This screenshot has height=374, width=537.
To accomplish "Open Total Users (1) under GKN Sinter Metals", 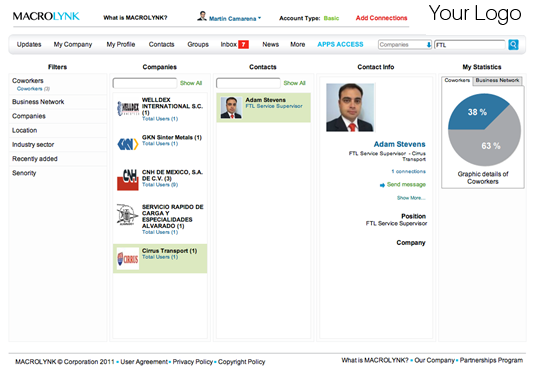I will pyautogui.click(x=160, y=144).
